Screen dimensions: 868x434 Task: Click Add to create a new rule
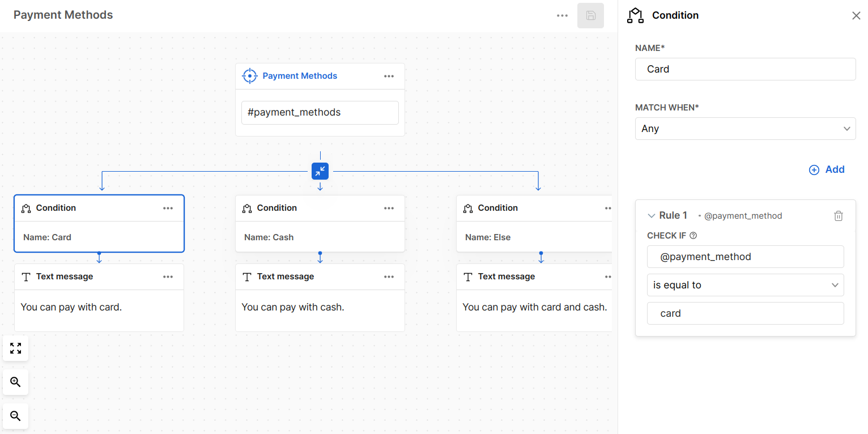click(827, 169)
